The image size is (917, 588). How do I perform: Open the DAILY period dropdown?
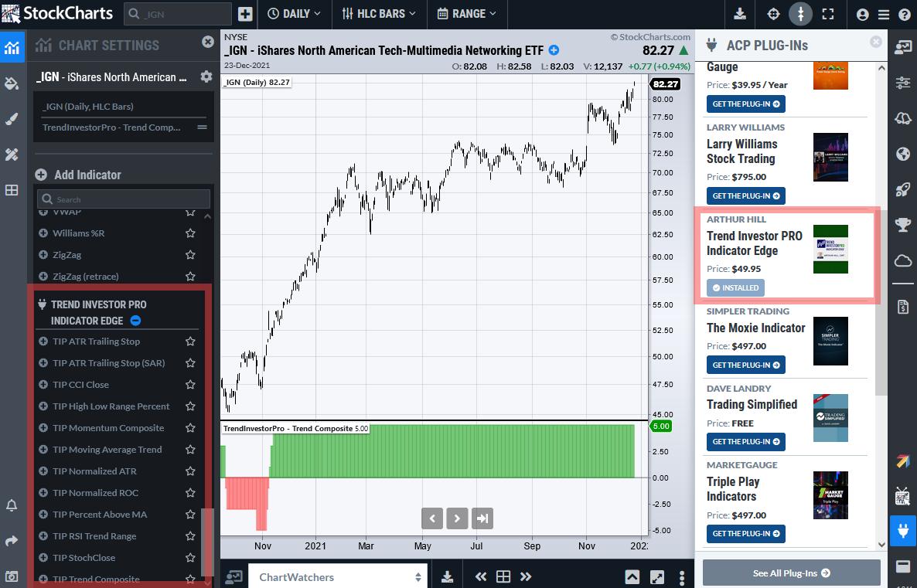[x=294, y=14]
